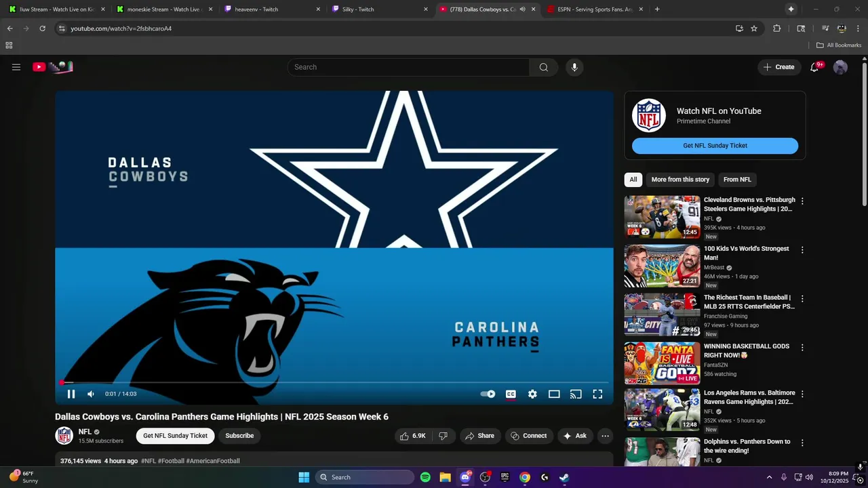Open the YouTube Create menu
The height and width of the screenshot is (488, 868).
click(x=778, y=67)
